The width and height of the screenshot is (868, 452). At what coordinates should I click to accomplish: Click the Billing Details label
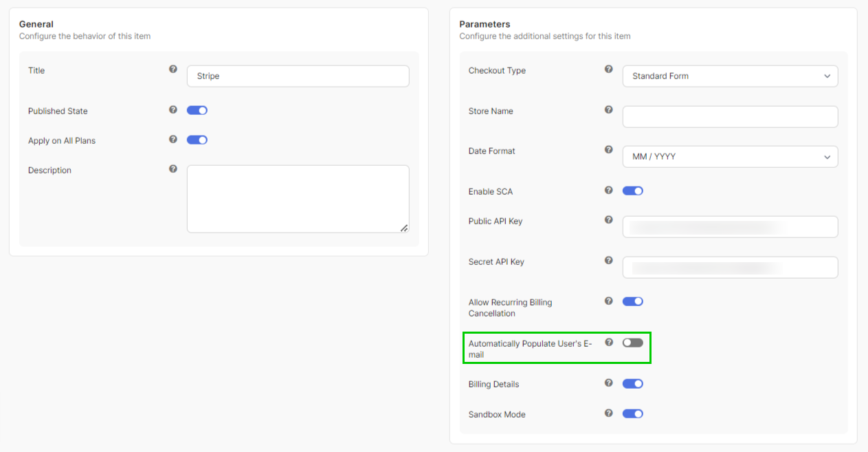493,384
